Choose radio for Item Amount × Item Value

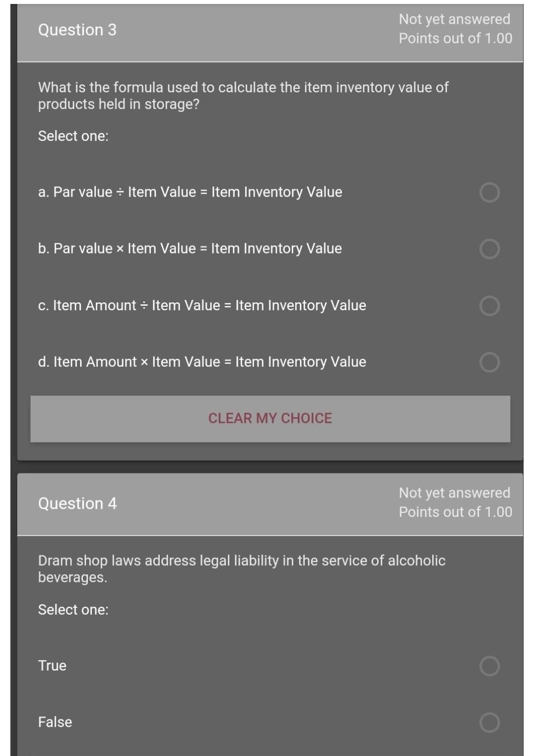pos(489,362)
